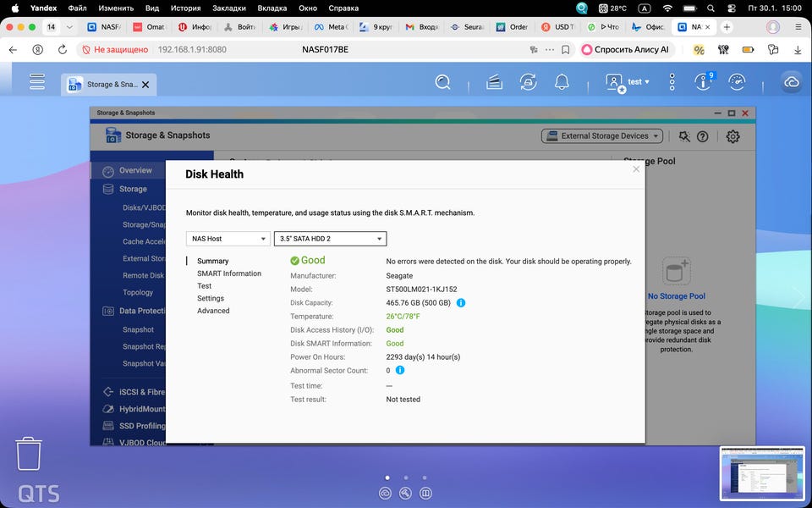Close the Disk Health dialog

click(x=636, y=169)
